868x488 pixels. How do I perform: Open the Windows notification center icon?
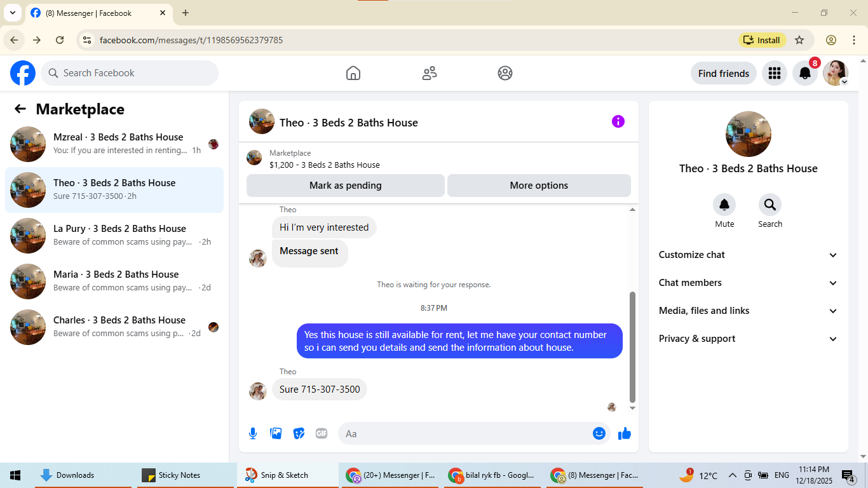[x=848, y=475]
